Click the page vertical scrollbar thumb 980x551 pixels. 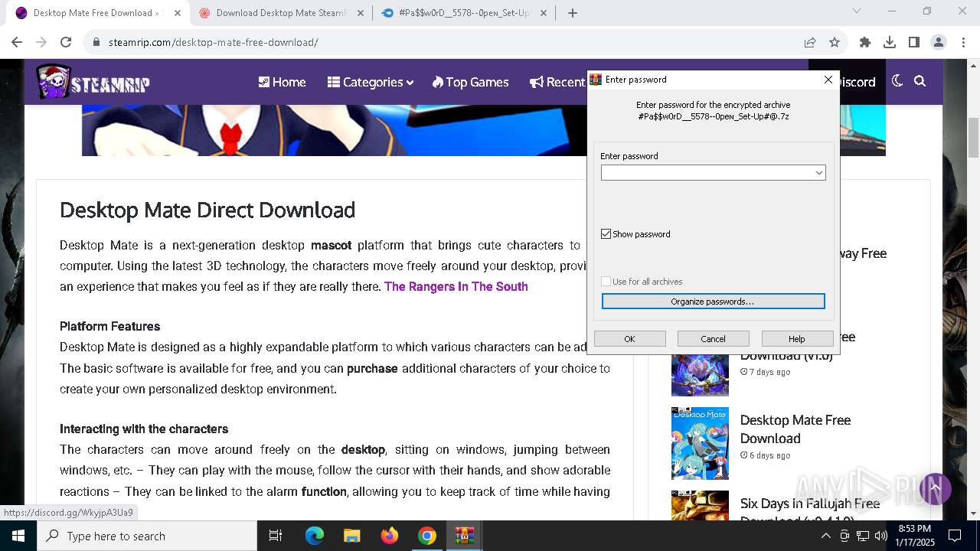pyautogui.click(x=973, y=137)
